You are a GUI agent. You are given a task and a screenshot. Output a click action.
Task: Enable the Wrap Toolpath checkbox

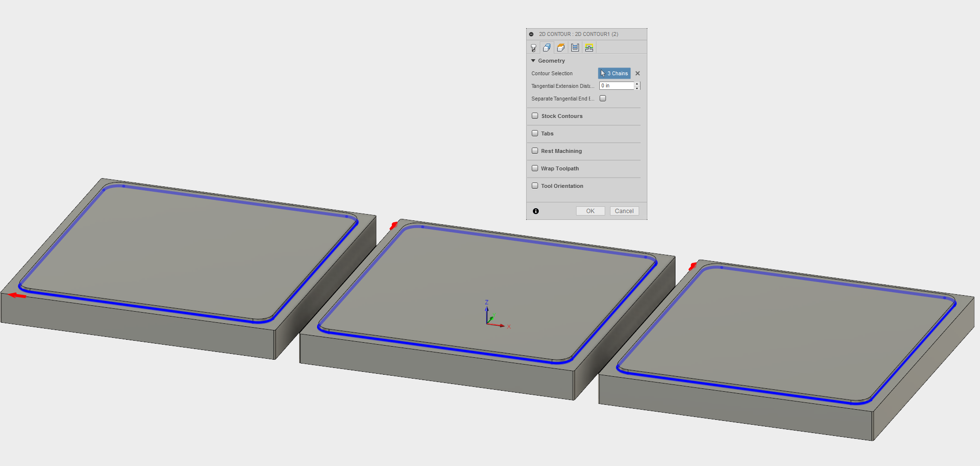(535, 168)
